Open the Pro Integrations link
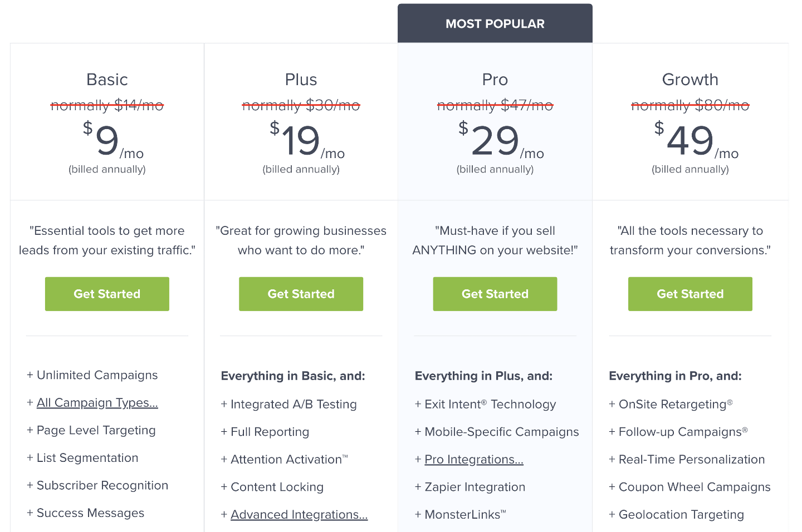 point(474,460)
